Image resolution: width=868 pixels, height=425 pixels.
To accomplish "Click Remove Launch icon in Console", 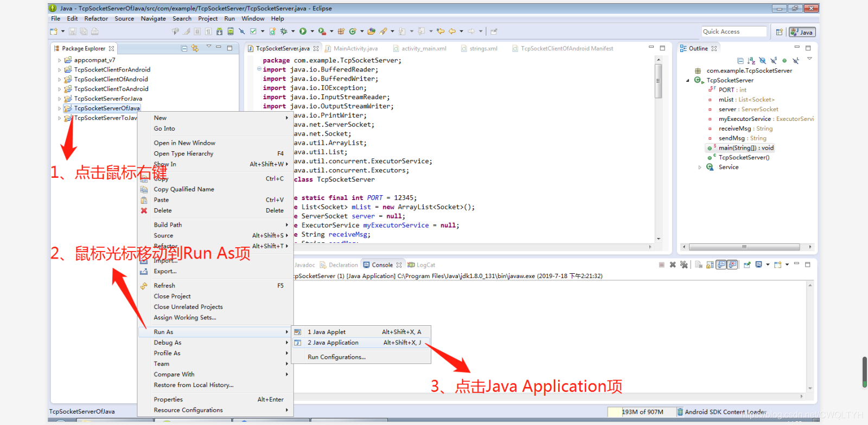I will point(673,265).
